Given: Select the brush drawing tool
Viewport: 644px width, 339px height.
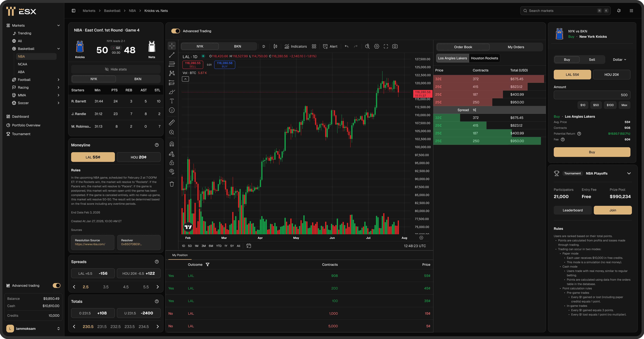Looking at the screenshot, I should click(x=172, y=92).
